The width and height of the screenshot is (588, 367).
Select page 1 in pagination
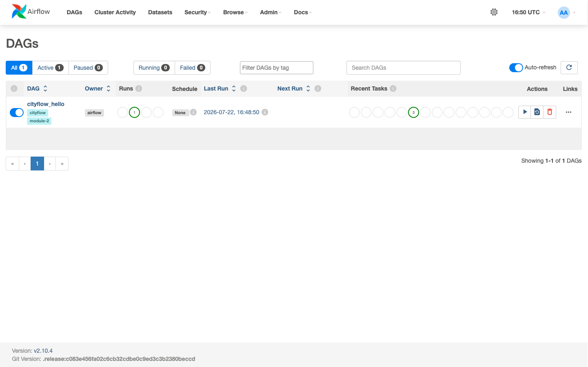(37, 164)
